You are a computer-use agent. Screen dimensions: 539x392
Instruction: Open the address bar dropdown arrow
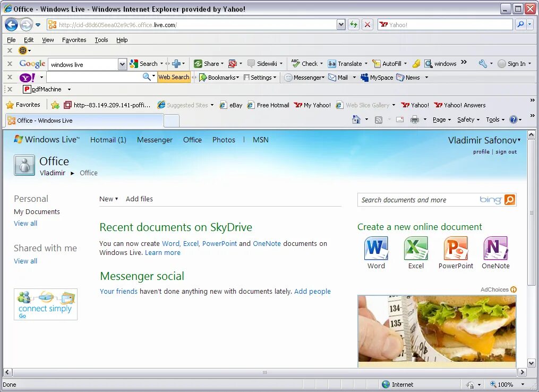340,24
